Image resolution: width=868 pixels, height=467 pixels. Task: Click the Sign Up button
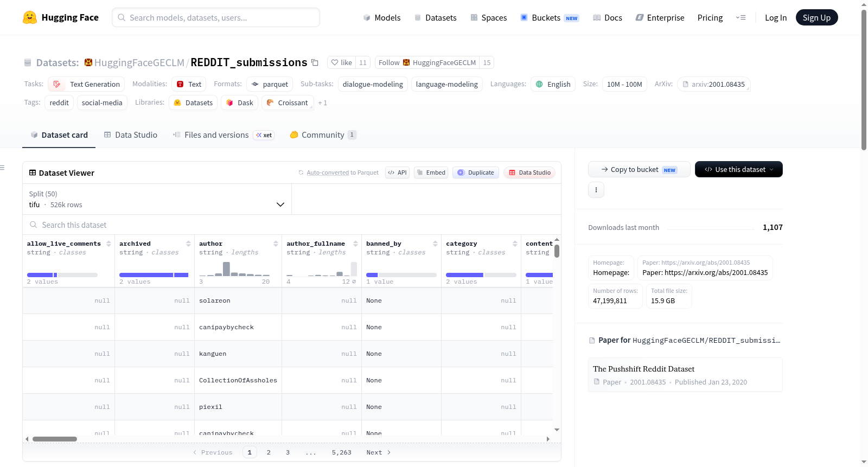pyautogui.click(x=816, y=17)
